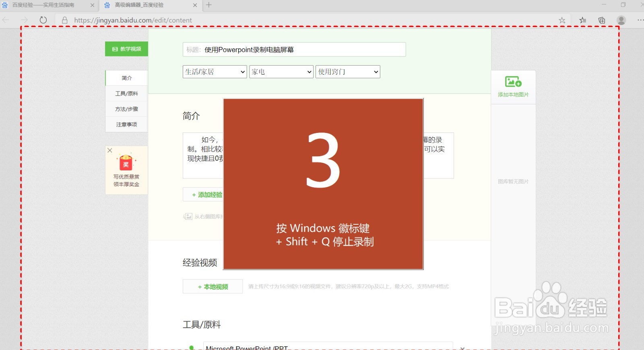Image resolution: width=644 pixels, height=350 pixels.
Task: Jump to 工具/原料 section in sidebar
Action: 126,93
